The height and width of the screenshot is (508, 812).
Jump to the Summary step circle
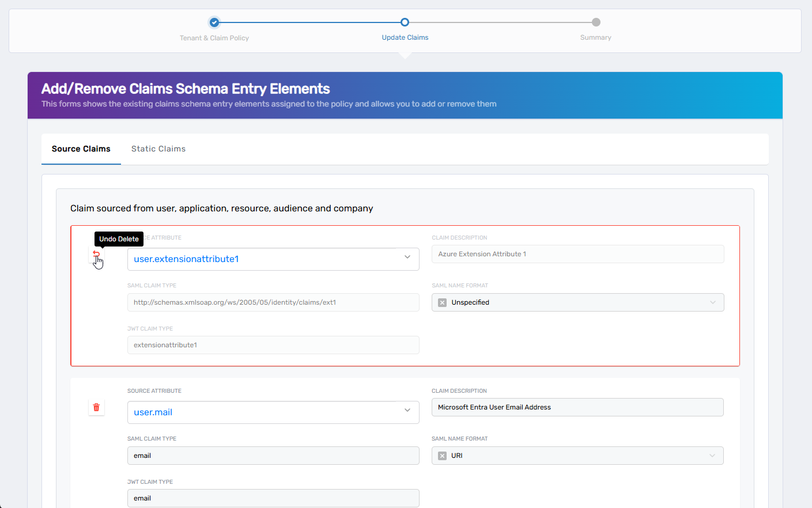(x=596, y=22)
